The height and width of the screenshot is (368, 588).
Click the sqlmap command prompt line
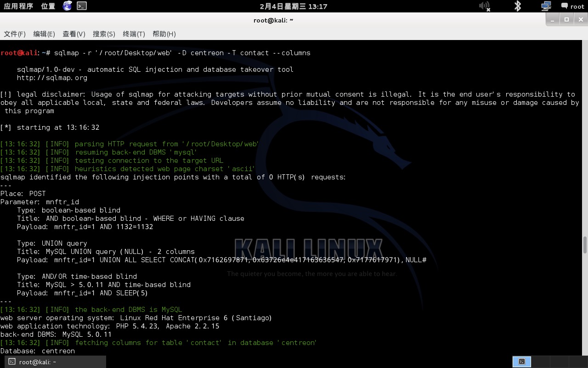[155, 53]
